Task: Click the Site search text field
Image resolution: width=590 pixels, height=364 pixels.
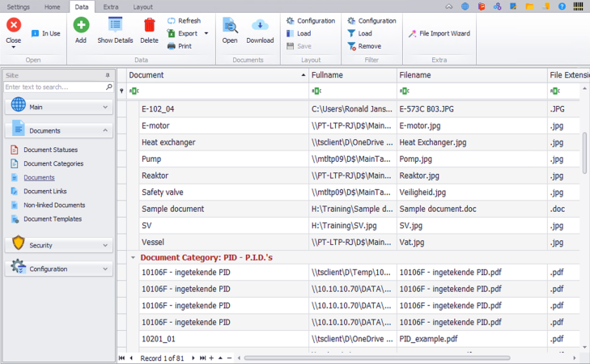Action: coord(54,87)
